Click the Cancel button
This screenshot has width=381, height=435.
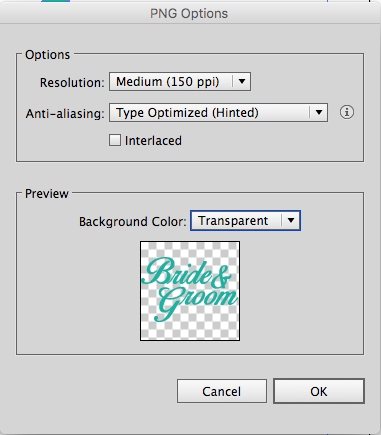click(x=222, y=391)
